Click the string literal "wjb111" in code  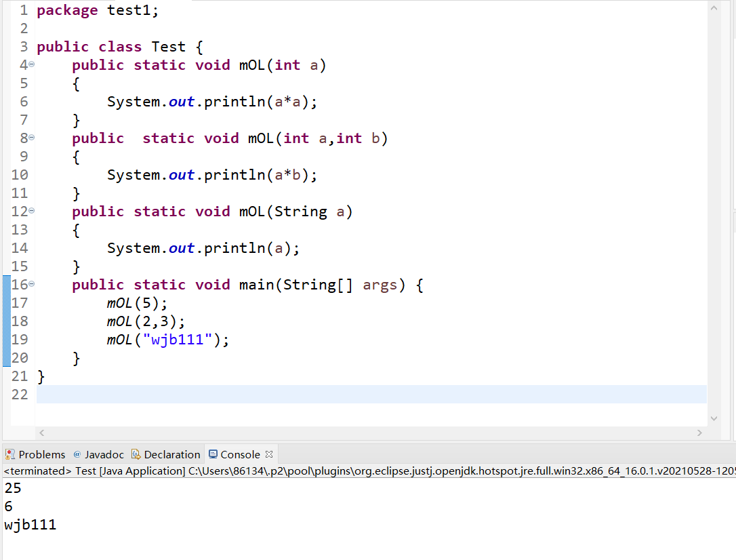pyautogui.click(x=178, y=340)
